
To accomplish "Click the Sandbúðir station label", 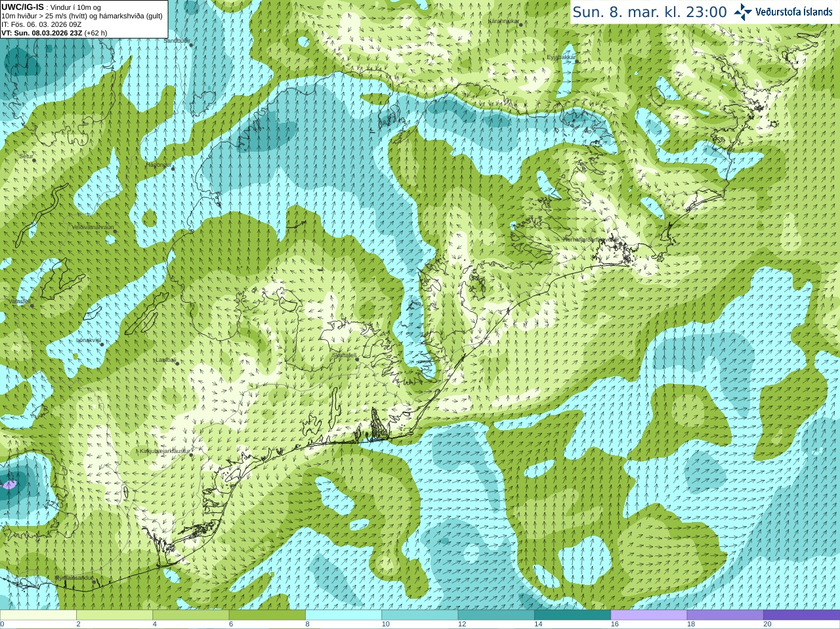I will (x=177, y=41).
